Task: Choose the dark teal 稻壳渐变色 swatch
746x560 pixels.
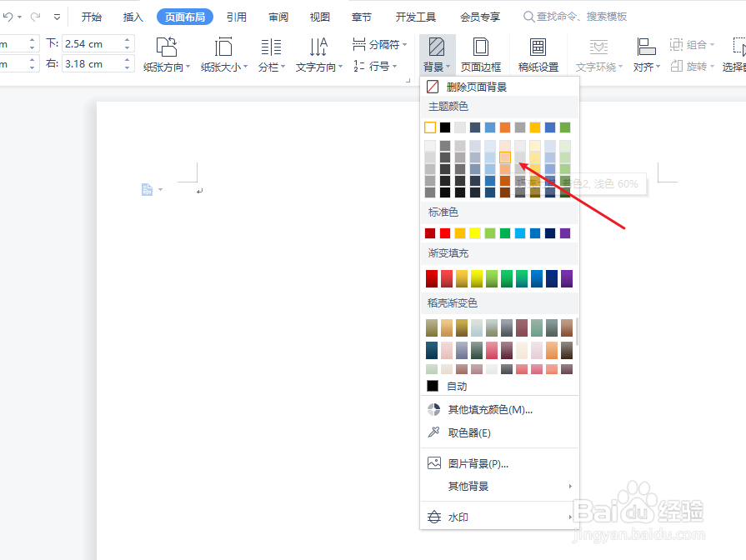Action: point(432,350)
